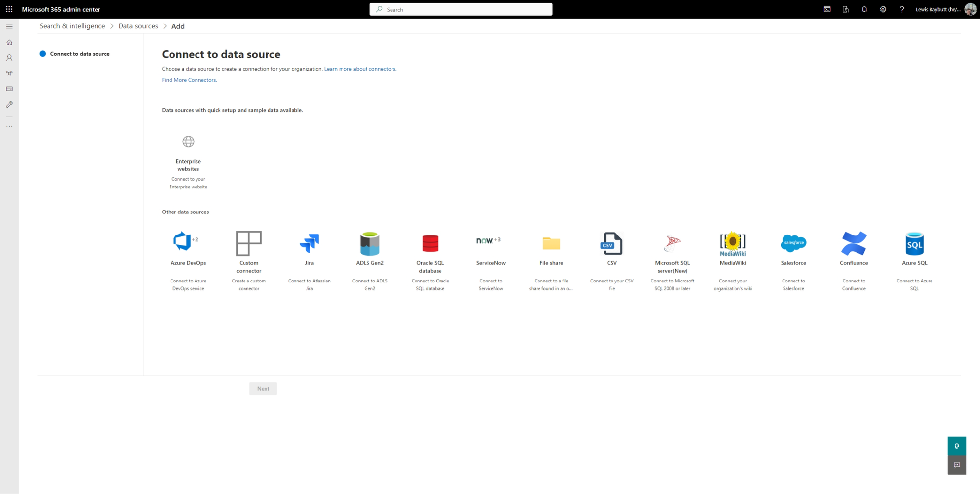Click the Find More Connectors link
980x494 pixels.
point(189,80)
